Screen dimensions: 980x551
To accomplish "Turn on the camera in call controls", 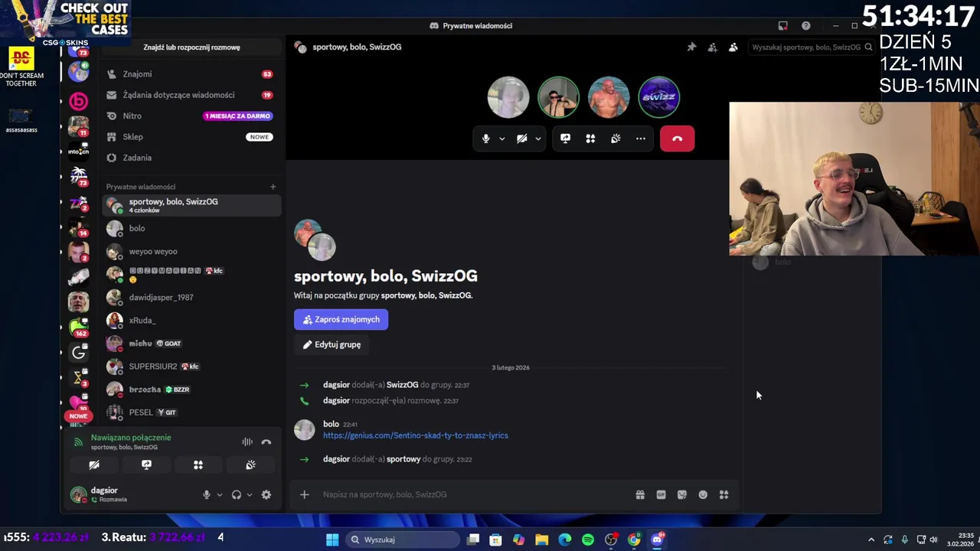I will [521, 139].
